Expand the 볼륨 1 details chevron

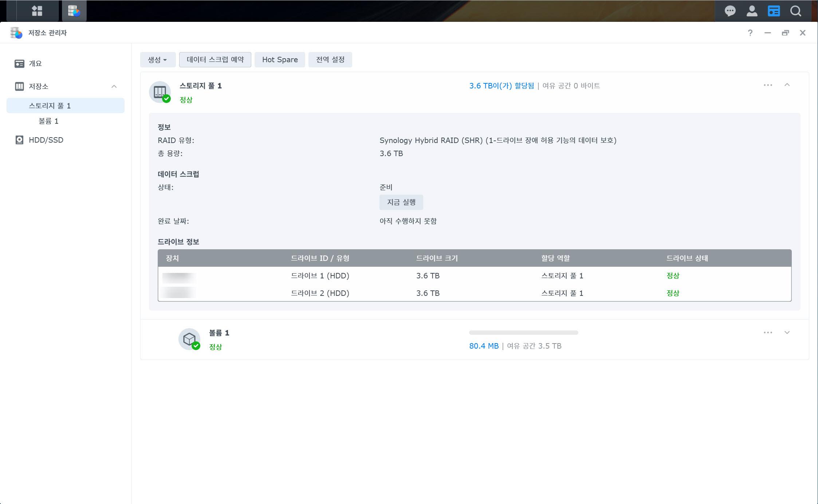coord(787,332)
